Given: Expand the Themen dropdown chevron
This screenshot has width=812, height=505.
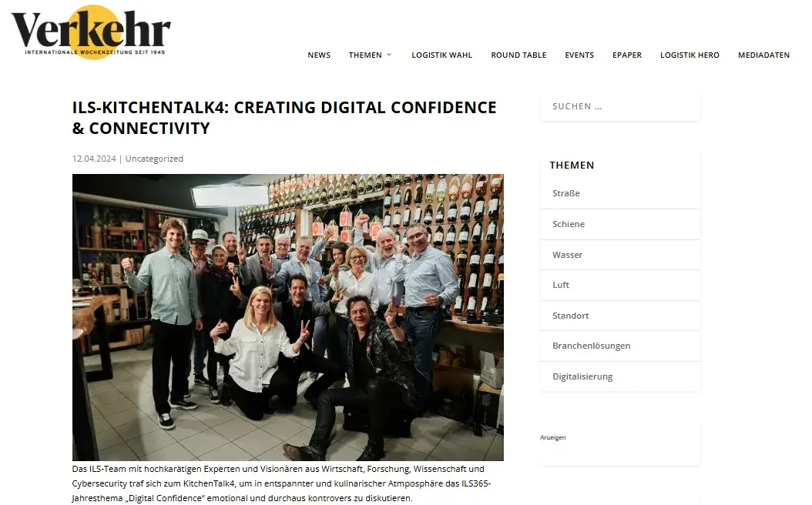Looking at the screenshot, I should point(389,55).
